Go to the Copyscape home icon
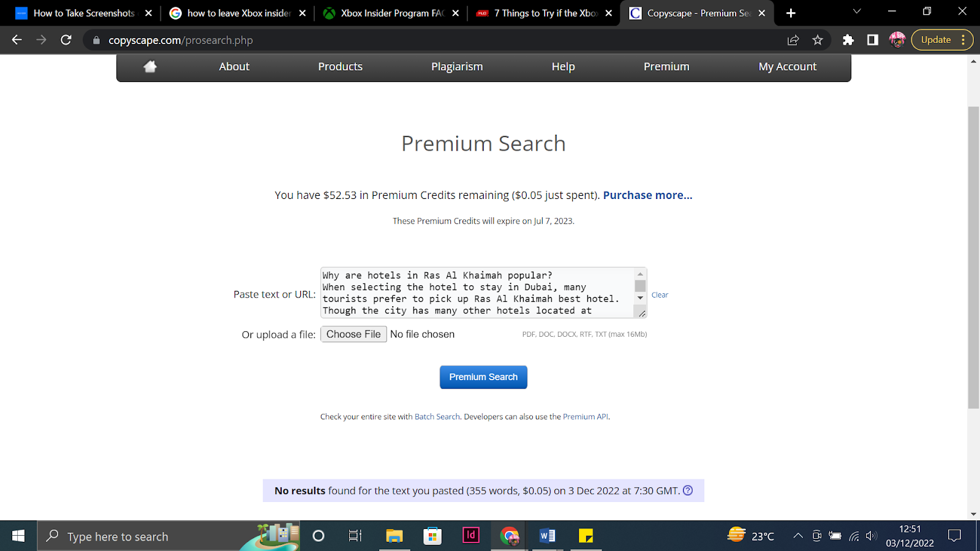The width and height of the screenshot is (980, 551). pyautogui.click(x=150, y=67)
